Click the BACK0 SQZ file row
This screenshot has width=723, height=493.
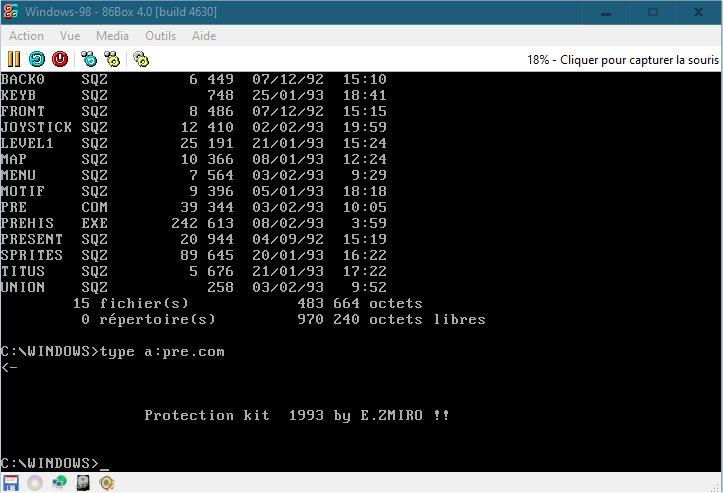pos(194,79)
